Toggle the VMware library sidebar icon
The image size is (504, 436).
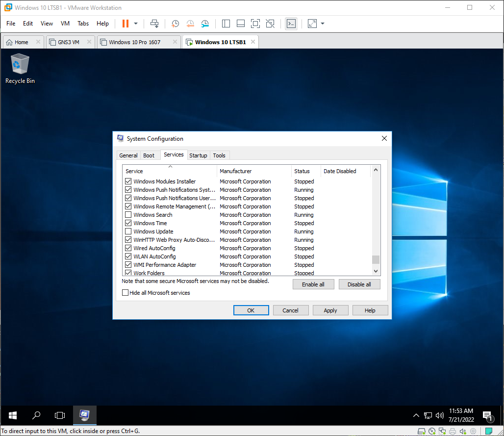point(226,24)
